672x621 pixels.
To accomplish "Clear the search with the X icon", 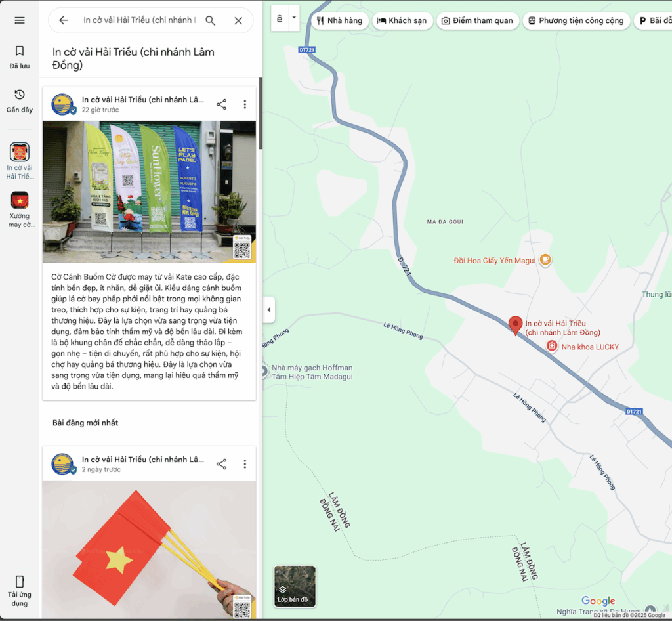I will coord(238,20).
